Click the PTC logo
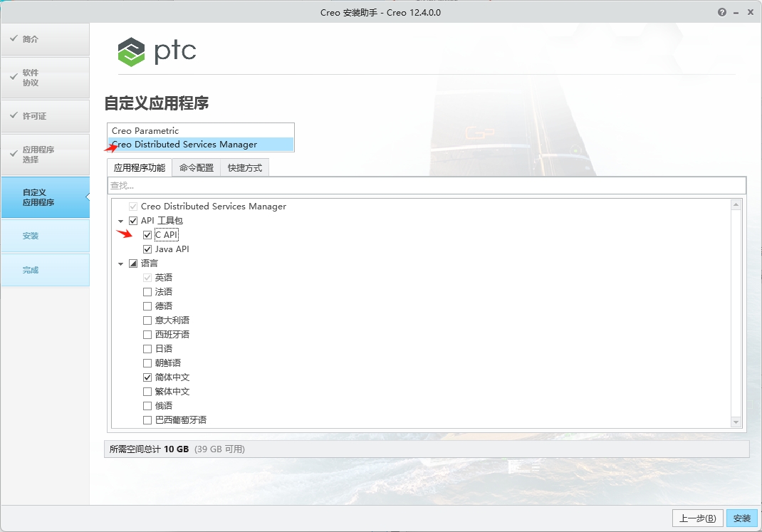This screenshot has height=532, width=762. (157, 52)
